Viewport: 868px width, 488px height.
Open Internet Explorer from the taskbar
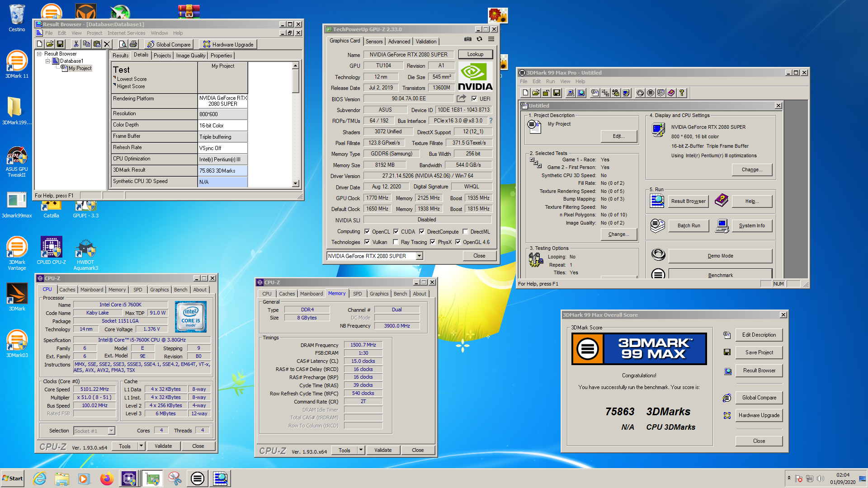click(40, 479)
